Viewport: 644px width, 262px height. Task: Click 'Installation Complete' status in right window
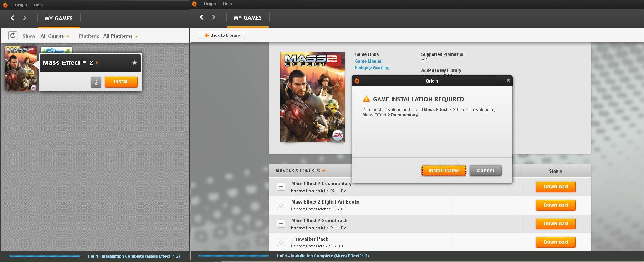point(323,256)
